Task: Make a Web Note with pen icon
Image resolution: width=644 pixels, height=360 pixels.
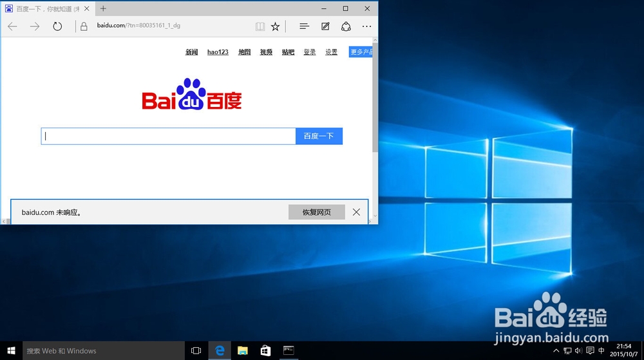Action: (325, 26)
